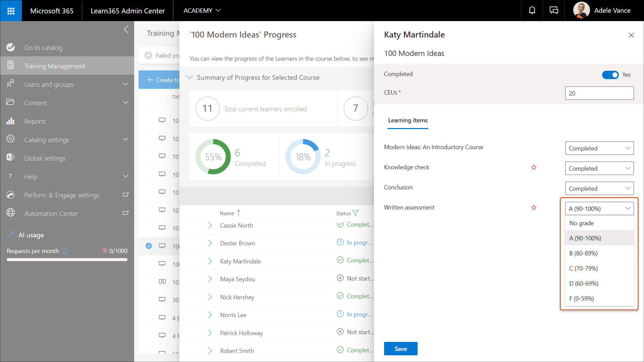Click Dexter Brown in-progress clock icon
The image size is (644, 362).
pyautogui.click(x=340, y=242)
